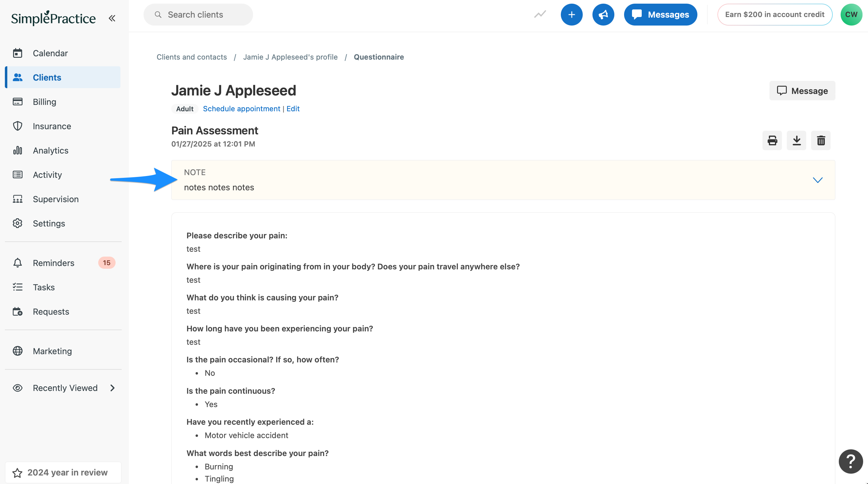Click the 'Motor vehicle accident' answer

(246, 435)
